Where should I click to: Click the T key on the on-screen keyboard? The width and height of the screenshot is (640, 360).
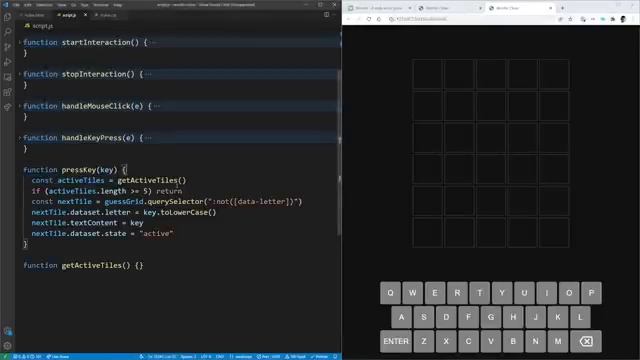480,293
